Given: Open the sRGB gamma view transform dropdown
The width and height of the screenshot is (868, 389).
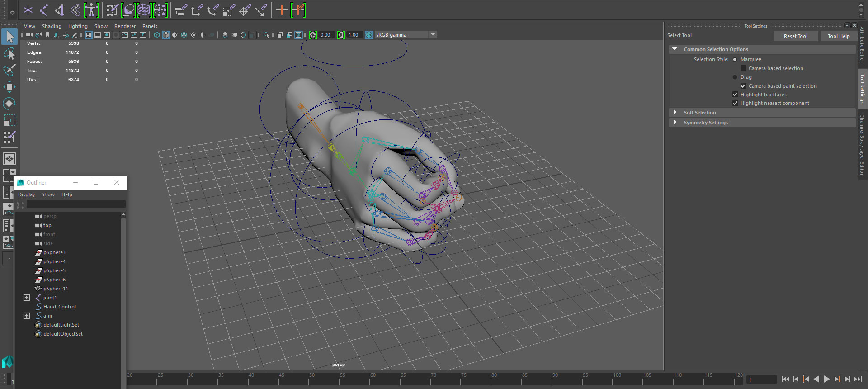Looking at the screenshot, I should pyautogui.click(x=433, y=35).
